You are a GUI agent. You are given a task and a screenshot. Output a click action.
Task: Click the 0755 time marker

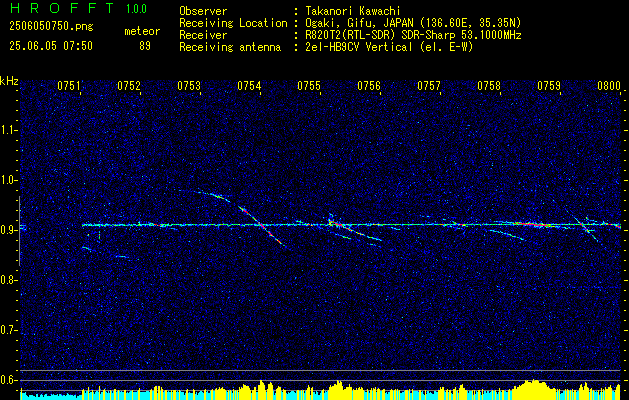click(x=309, y=85)
